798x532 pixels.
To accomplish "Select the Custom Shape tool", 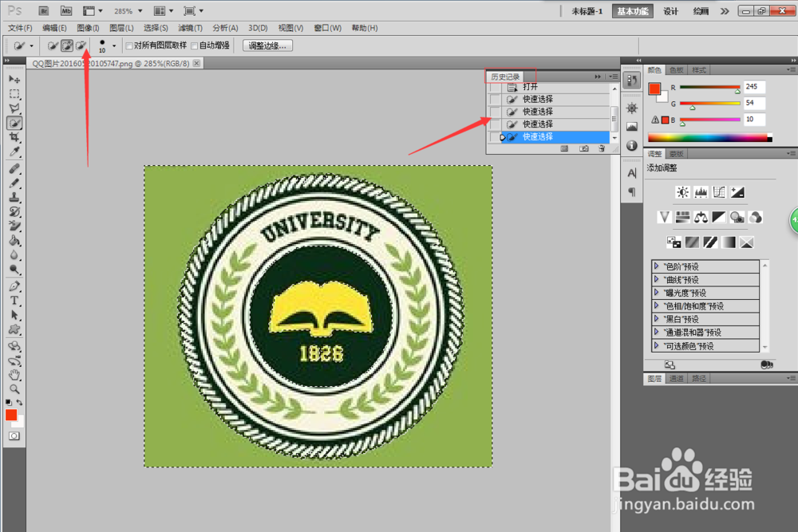I will tap(14, 329).
